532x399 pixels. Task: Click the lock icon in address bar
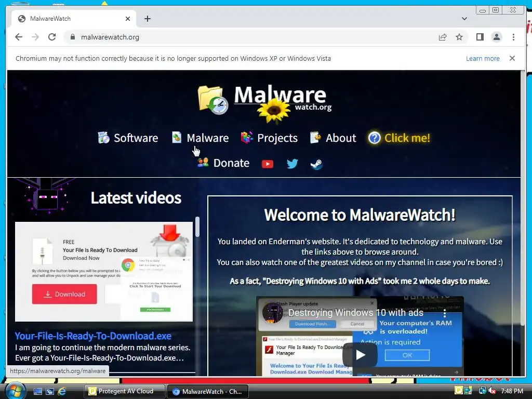[x=72, y=37]
